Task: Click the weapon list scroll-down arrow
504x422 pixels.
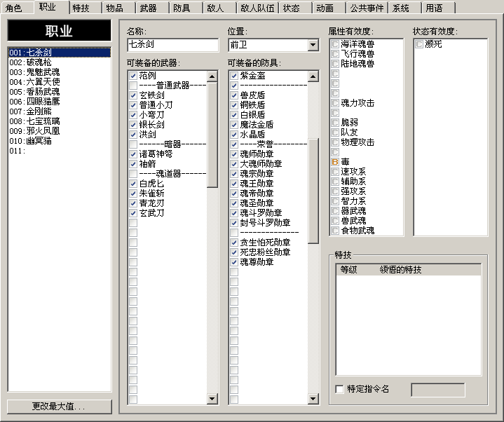Action: tap(212, 399)
